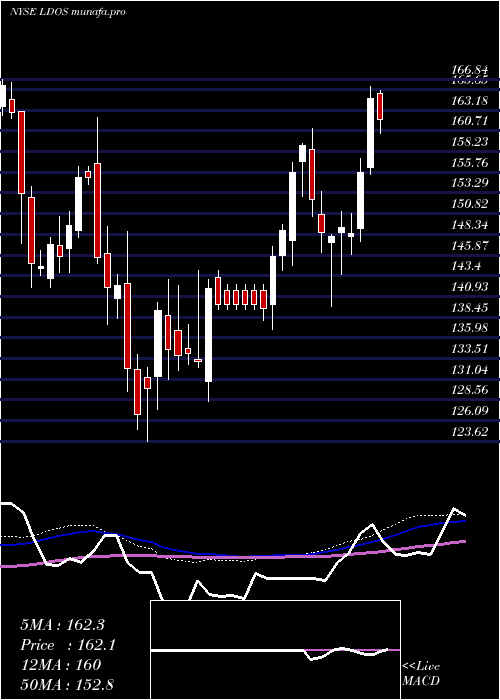Click the 50MA : 152.8 value
500x700 pixels.
66,685
